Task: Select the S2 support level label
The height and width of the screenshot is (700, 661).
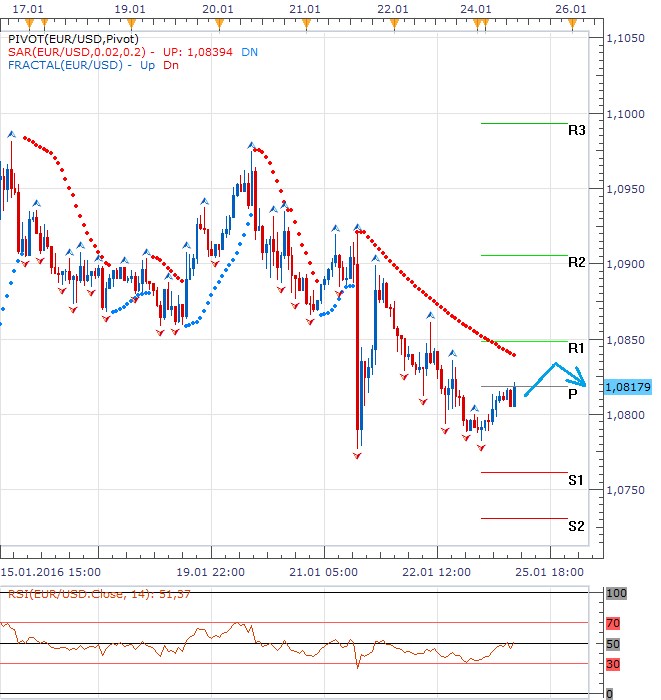Action: pos(576,526)
